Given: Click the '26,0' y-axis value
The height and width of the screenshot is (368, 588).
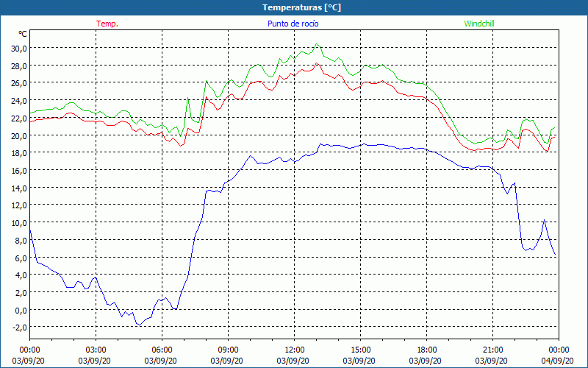Looking at the screenshot, I should pyautogui.click(x=19, y=83).
